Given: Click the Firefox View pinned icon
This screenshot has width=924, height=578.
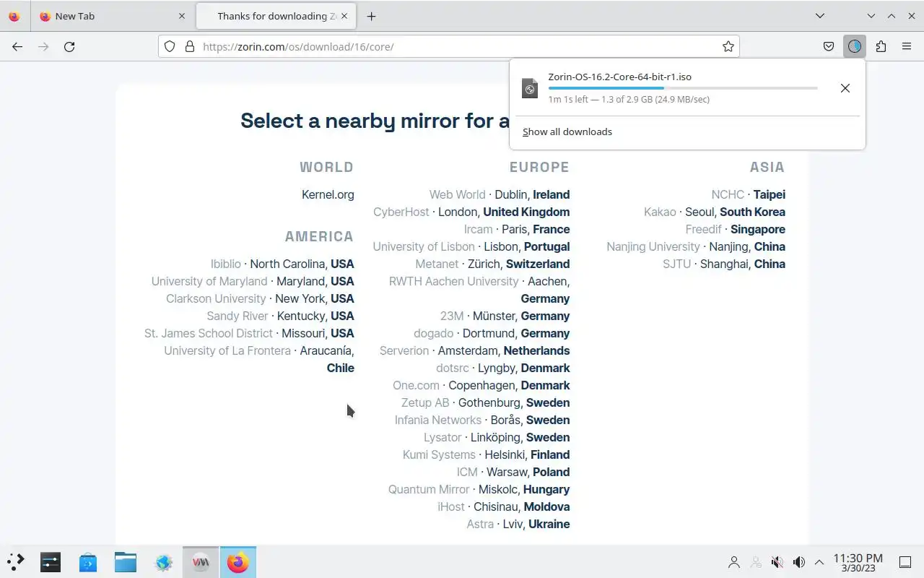Looking at the screenshot, I should [14, 16].
